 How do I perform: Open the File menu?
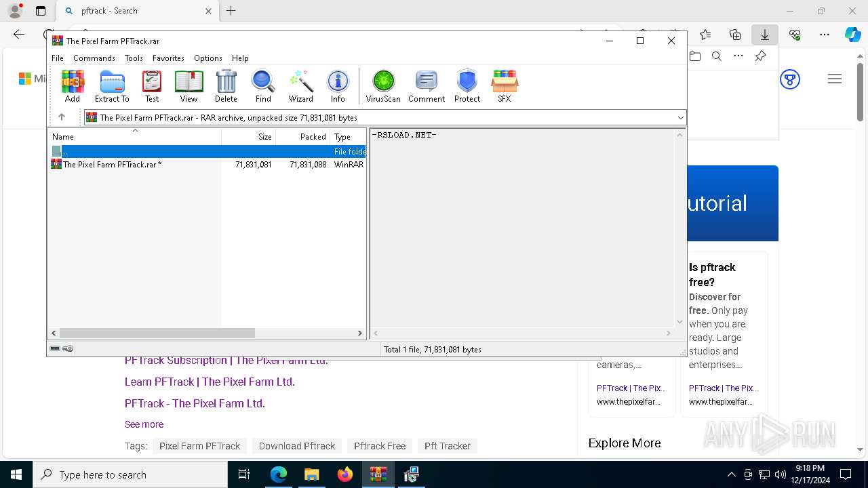click(58, 58)
